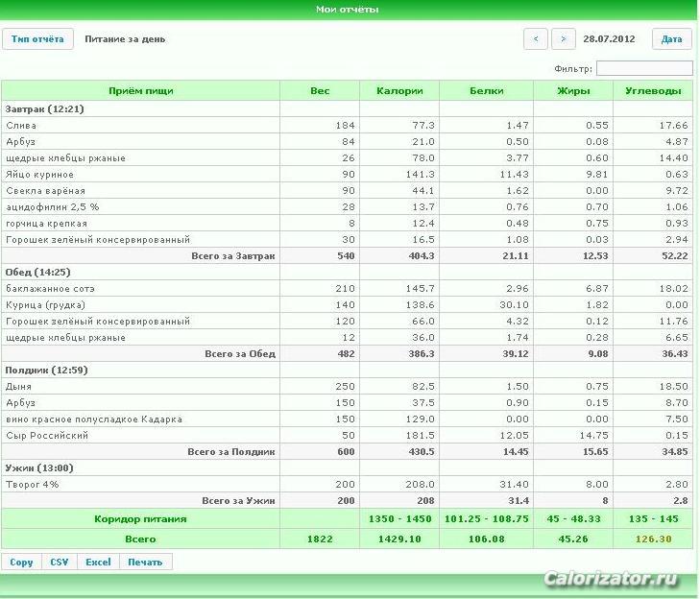Select the Слива food row
Viewport: 700px width, 599px height.
(x=347, y=126)
